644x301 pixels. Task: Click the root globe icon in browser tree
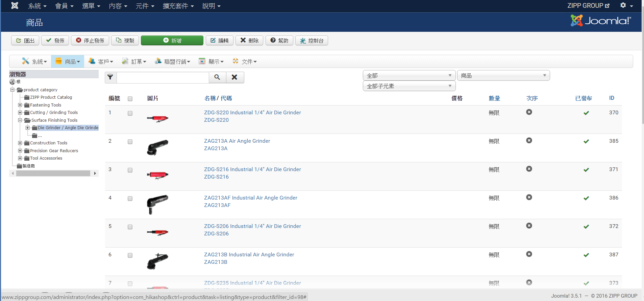coord(13,82)
